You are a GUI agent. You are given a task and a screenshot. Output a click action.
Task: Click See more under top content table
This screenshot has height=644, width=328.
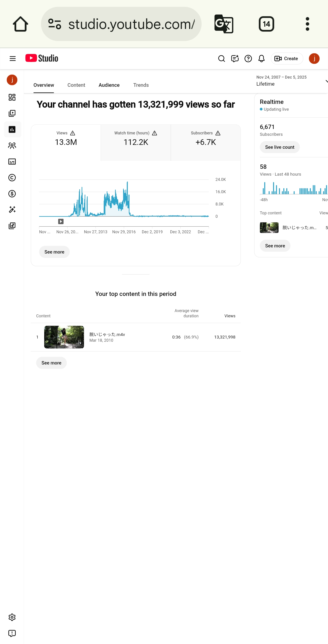tap(51, 363)
